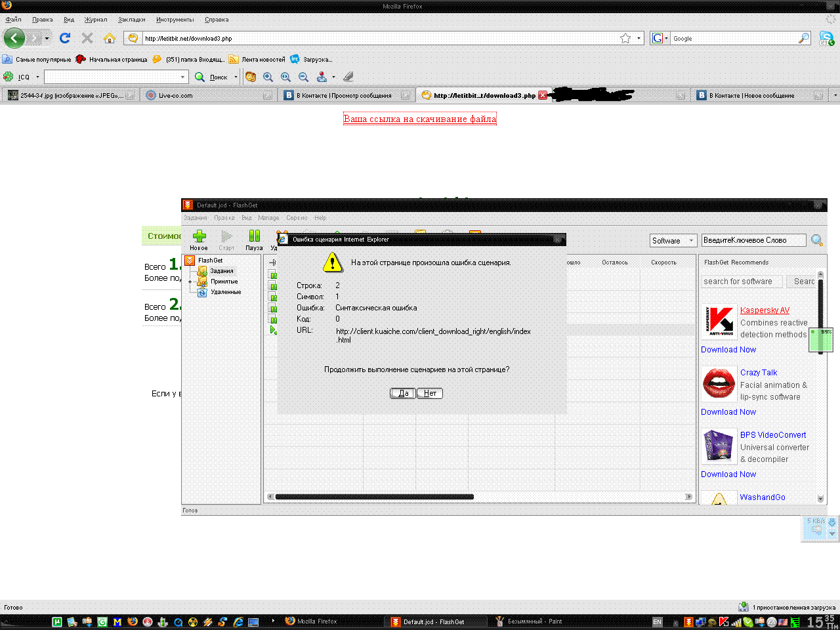This screenshot has width=840, height=630.
Task: Click the FlashGet search magnifier icon
Action: click(x=817, y=241)
